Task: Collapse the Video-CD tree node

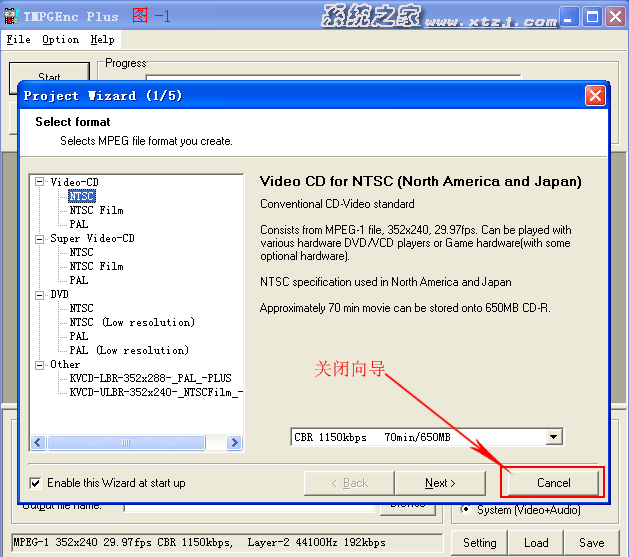Action: (x=40, y=182)
